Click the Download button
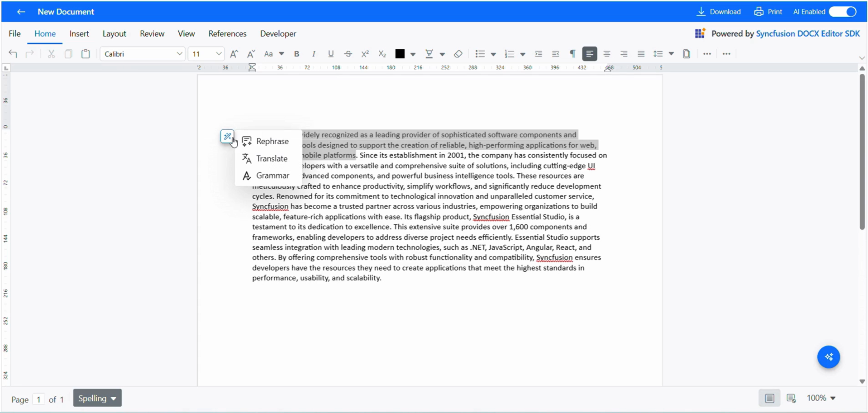Image resolution: width=868 pixels, height=413 pixels. tap(719, 12)
